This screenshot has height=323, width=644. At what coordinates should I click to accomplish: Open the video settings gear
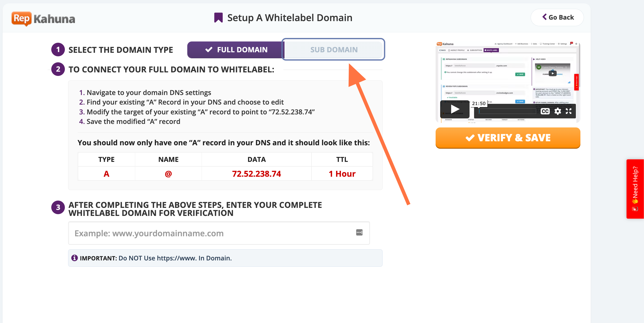click(558, 111)
